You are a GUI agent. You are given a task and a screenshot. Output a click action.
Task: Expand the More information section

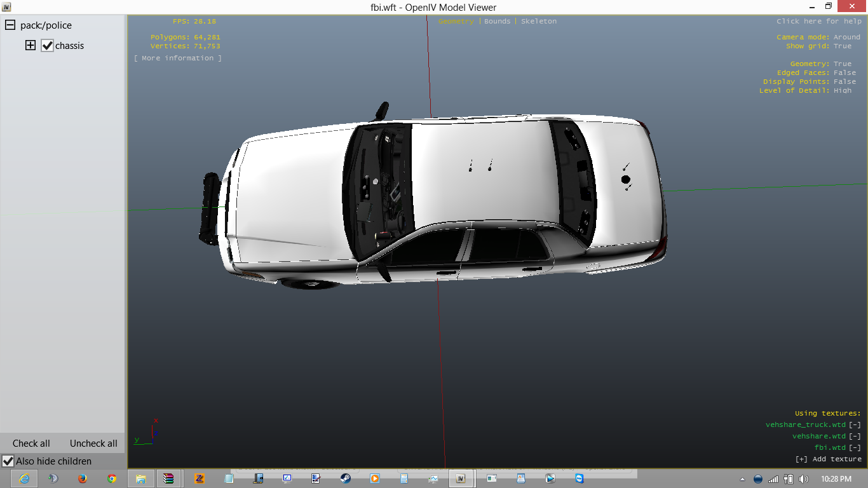(178, 58)
